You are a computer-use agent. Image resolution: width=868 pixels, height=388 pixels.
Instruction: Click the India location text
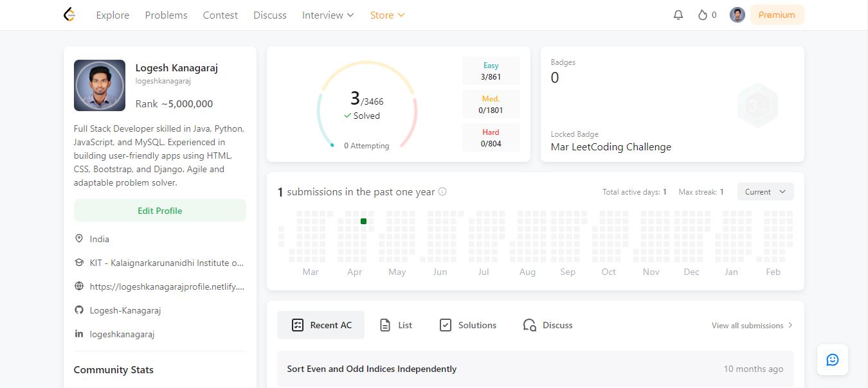100,238
